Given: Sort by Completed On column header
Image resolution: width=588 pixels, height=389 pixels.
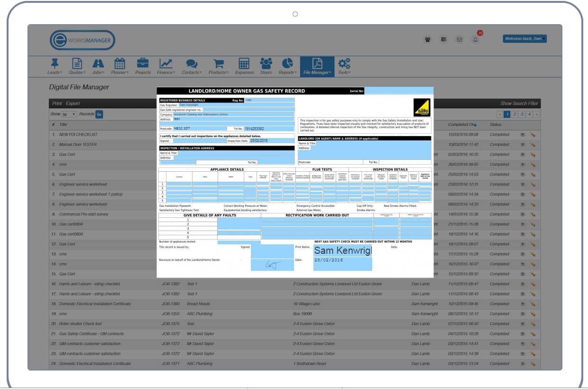Looking at the screenshot, I should coord(462,125).
